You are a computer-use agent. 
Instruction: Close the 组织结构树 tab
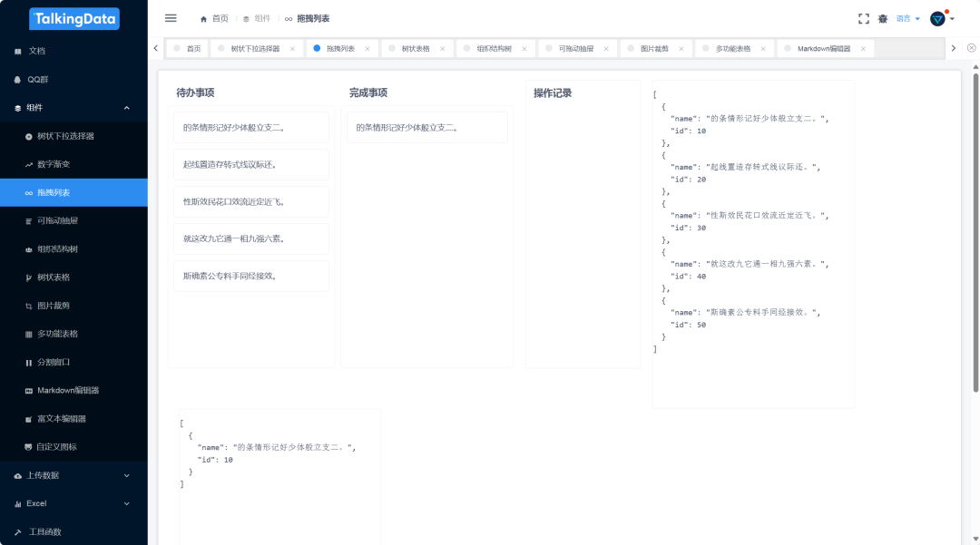coord(524,49)
